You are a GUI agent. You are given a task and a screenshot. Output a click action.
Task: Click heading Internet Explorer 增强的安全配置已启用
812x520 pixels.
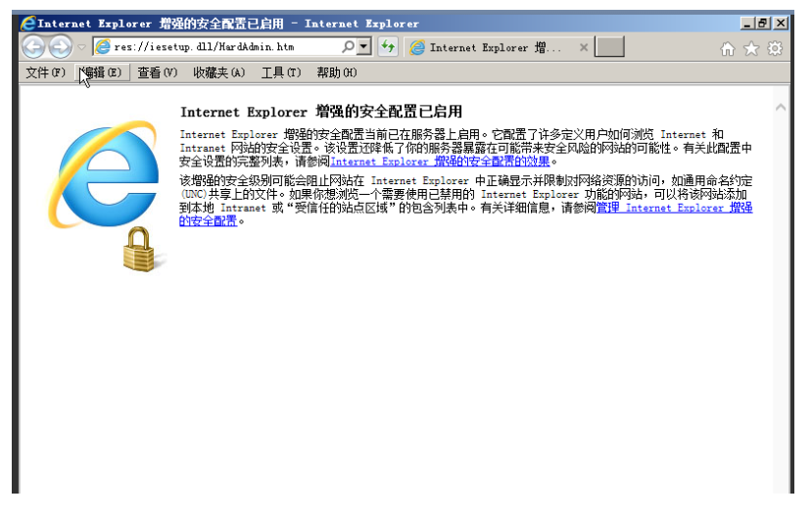pyautogui.click(x=321, y=112)
